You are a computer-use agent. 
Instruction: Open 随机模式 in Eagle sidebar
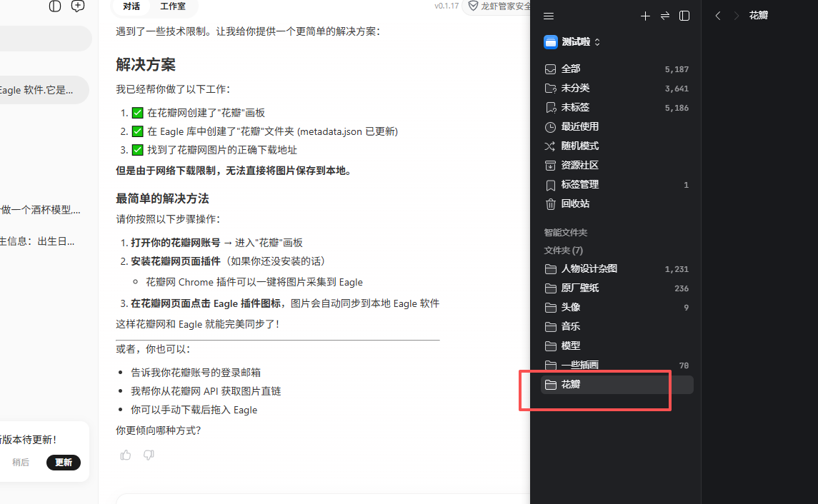coord(617,146)
